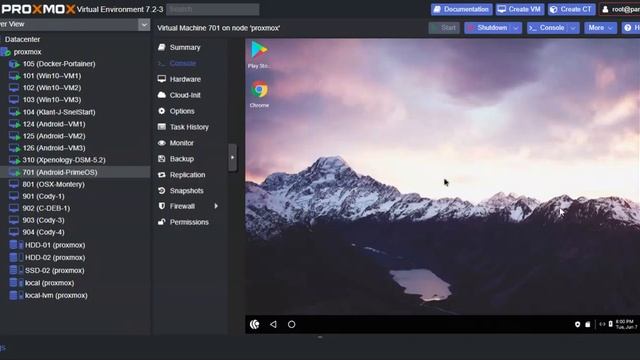Open the More actions dropdown
This screenshot has height=360, width=640.
600,28
